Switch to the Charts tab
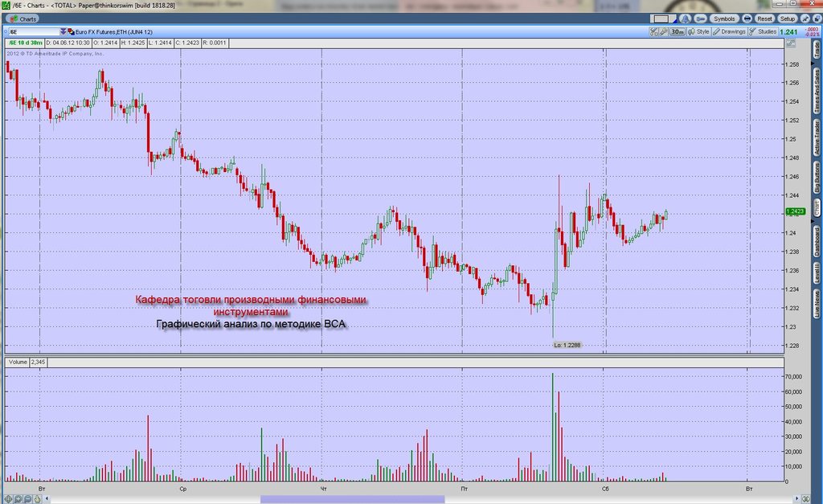 22,19
